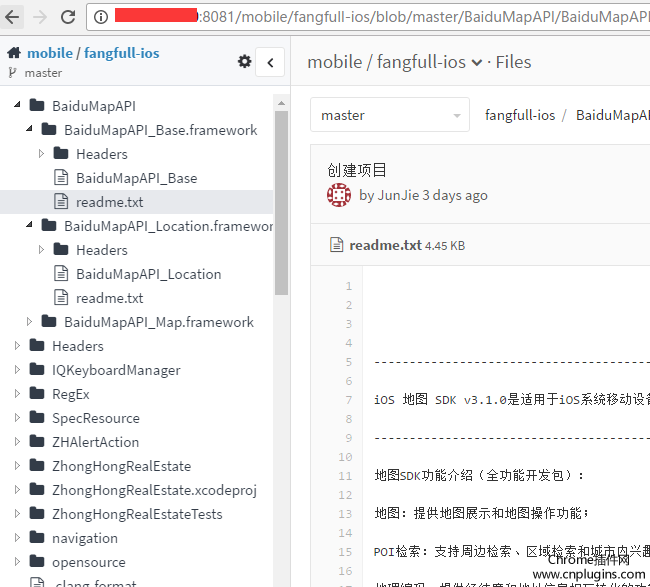The width and height of the screenshot is (650, 587).
Task: Collapse the BaiduMapAPI folder
Action: point(17,104)
